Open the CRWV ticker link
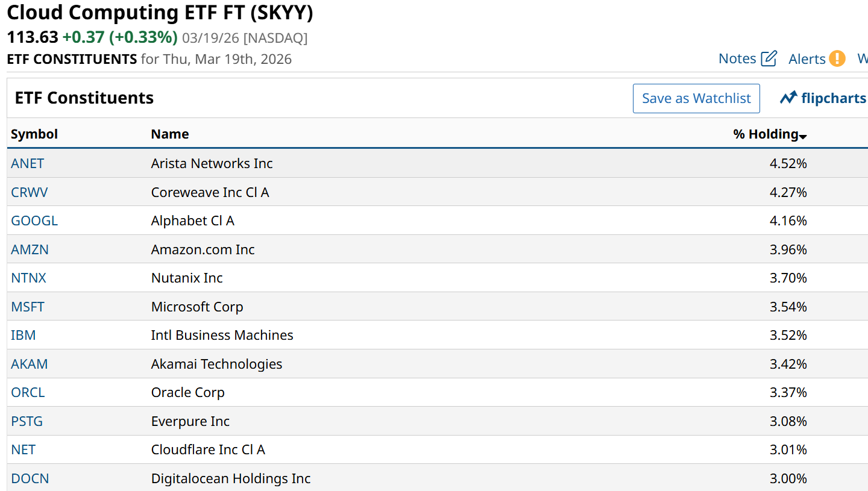This screenshot has height=491, width=868. (x=29, y=192)
